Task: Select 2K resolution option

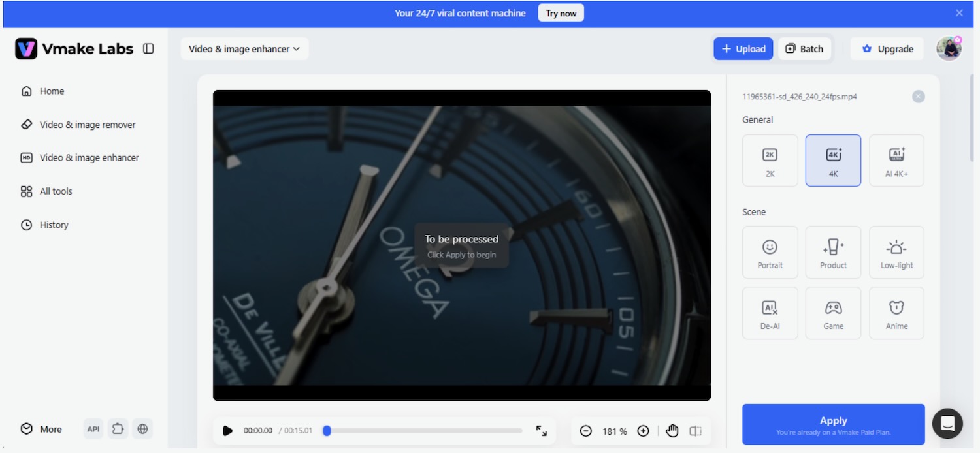Action: coord(770,161)
